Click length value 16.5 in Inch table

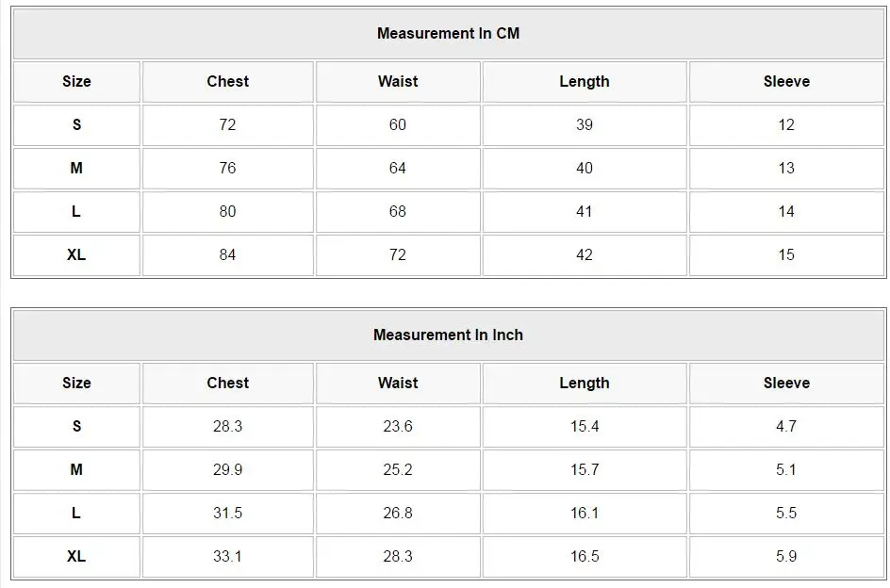click(x=584, y=557)
